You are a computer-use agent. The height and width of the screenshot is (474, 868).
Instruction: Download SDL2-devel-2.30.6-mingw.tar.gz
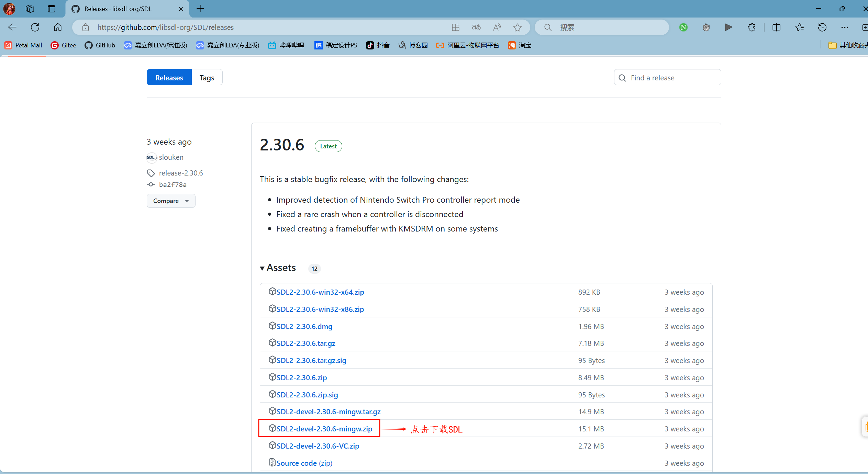(329, 411)
